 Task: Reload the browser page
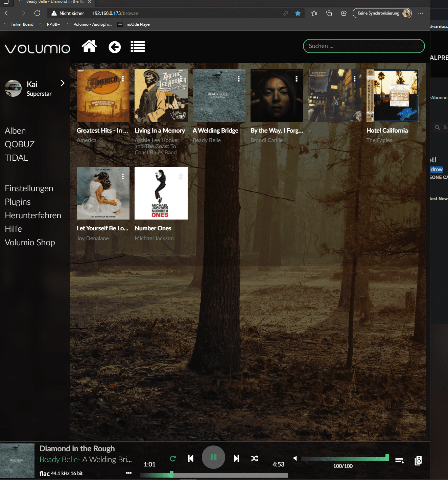37,13
